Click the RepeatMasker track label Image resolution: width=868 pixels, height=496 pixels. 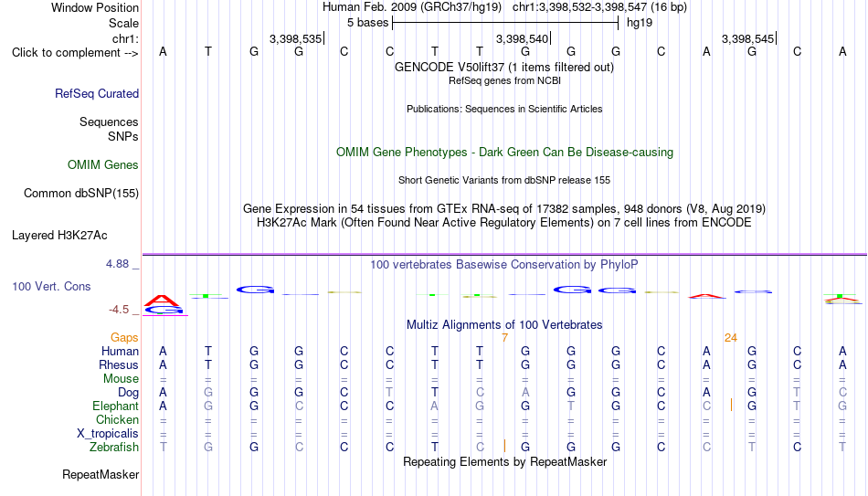click(x=101, y=474)
